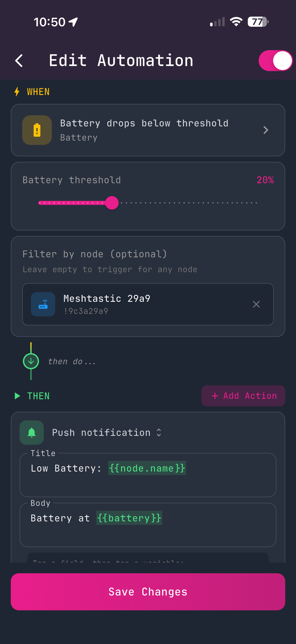Click the green arrow 'then do' icon
The height and width of the screenshot is (644, 296).
[31, 361]
